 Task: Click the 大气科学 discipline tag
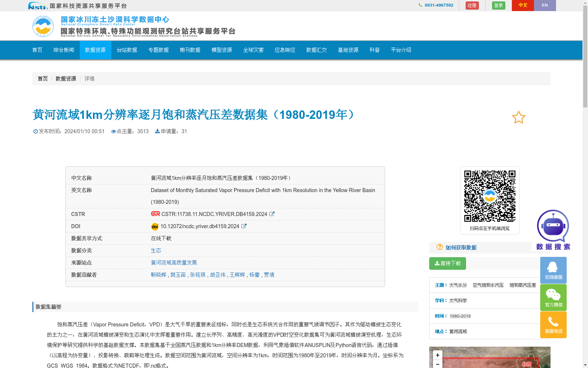click(458, 301)
